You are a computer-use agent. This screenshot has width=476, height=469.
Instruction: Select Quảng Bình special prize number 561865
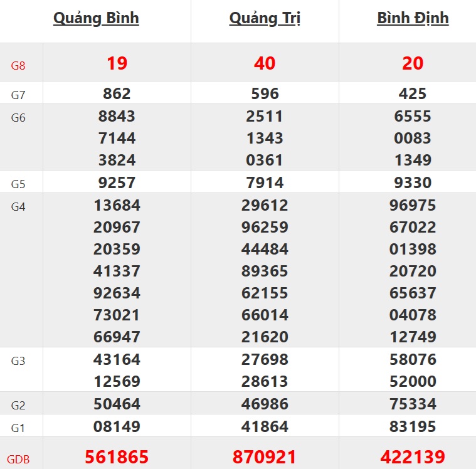117,457
